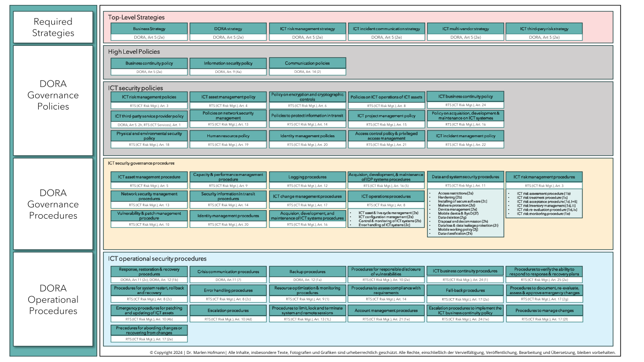Screen dimensions: 644x362
Task: Select the Business continuity policy box
Action: click(x=149, y=63)
